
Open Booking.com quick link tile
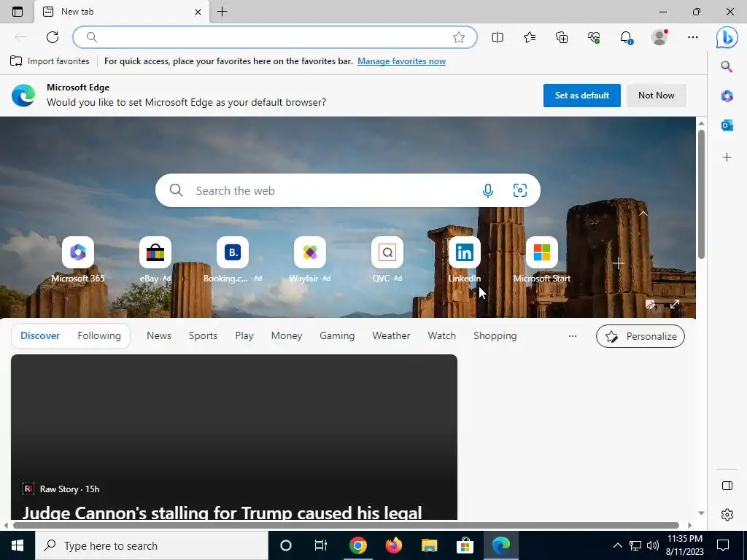[233, 260]
